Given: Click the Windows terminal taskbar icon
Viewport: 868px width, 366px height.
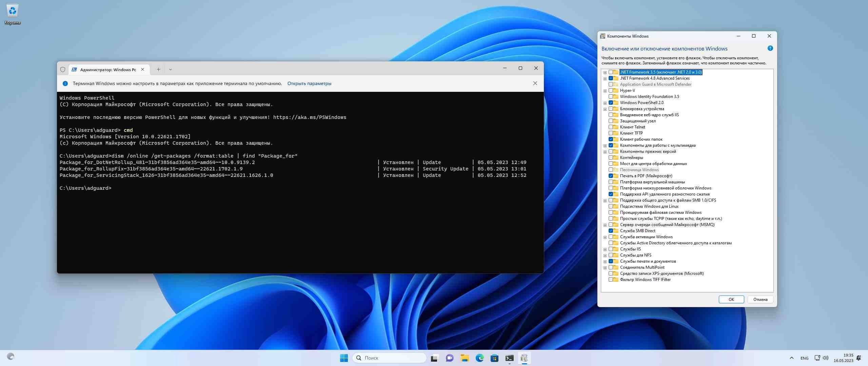Looking at the screenshot, I should pyautogui.click(x=509, y=358).
